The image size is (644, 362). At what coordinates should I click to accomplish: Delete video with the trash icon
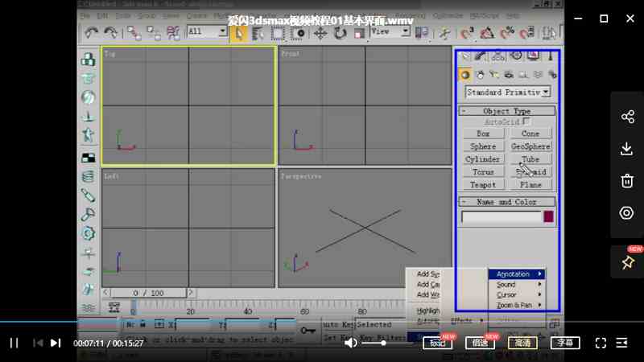tap(627, 181)
